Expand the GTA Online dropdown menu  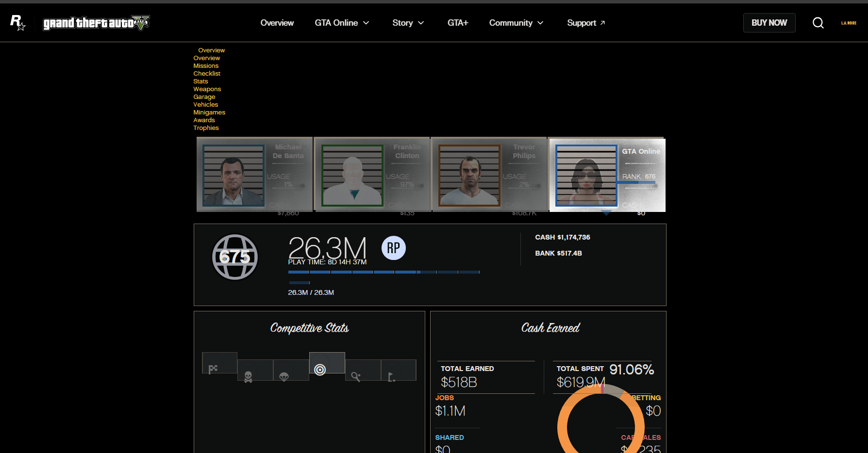342,23
